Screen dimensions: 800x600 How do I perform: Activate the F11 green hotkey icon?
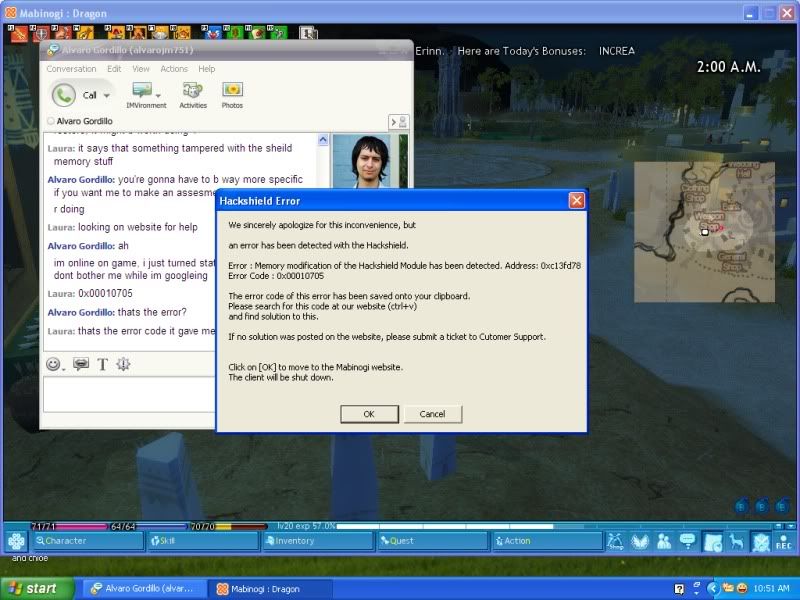point(255,34)
